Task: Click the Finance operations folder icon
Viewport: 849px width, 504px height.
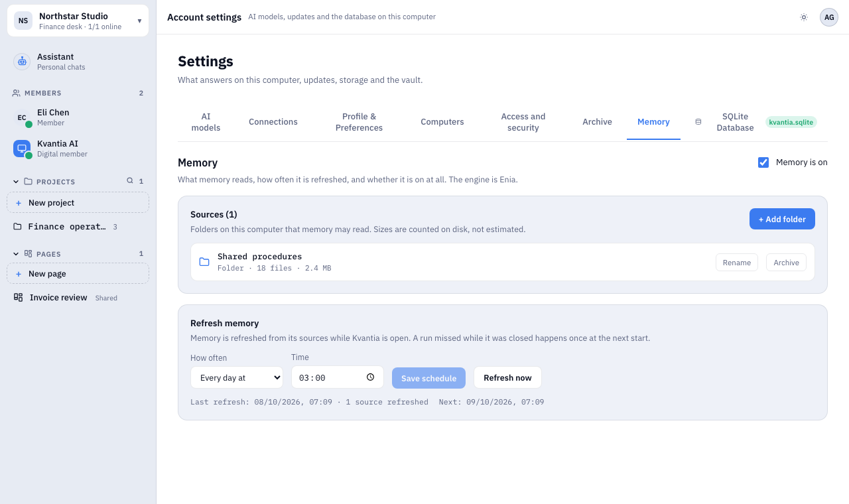Action: click(18, 226)
